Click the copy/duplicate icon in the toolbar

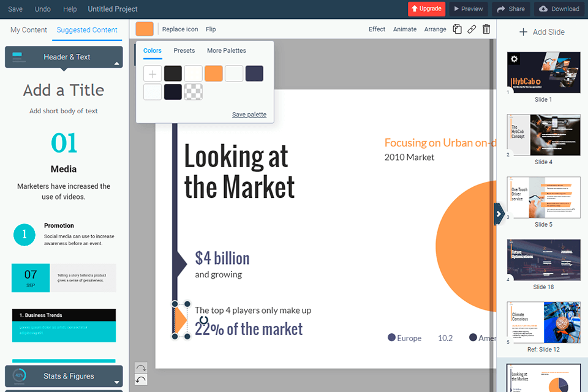457,29
